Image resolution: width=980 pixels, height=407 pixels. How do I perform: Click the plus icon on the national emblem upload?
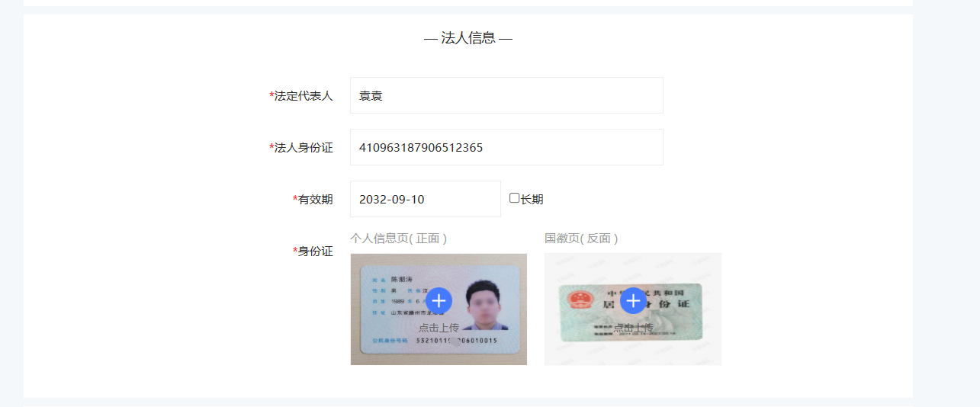pyautogui.click(x=633, y=301)
